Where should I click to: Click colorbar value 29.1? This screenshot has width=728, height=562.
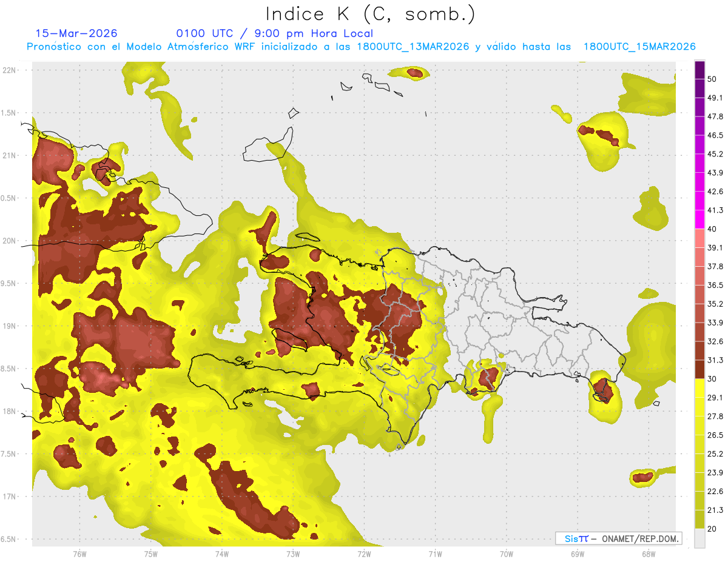click(715, 398)
